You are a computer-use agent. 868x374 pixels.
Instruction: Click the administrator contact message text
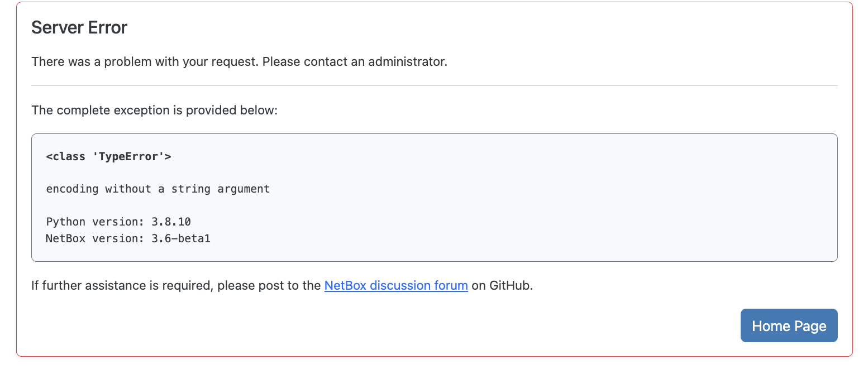239,61
